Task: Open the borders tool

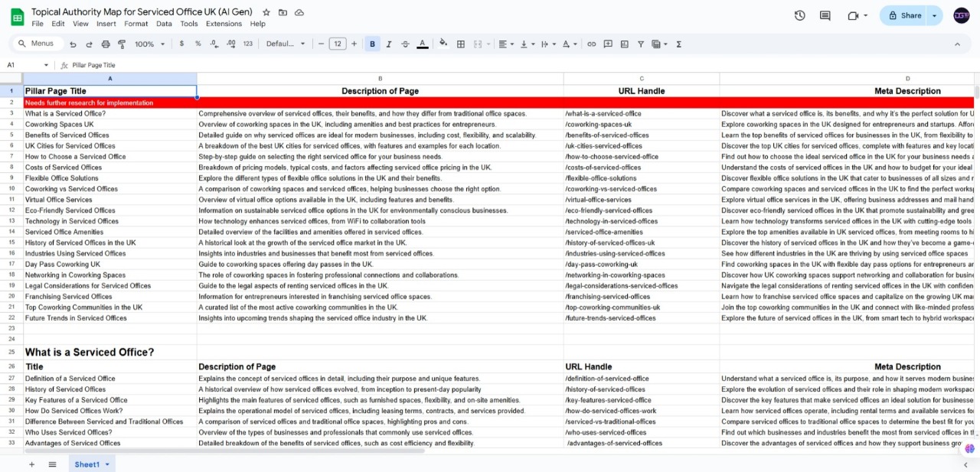Action: (461, 44)
